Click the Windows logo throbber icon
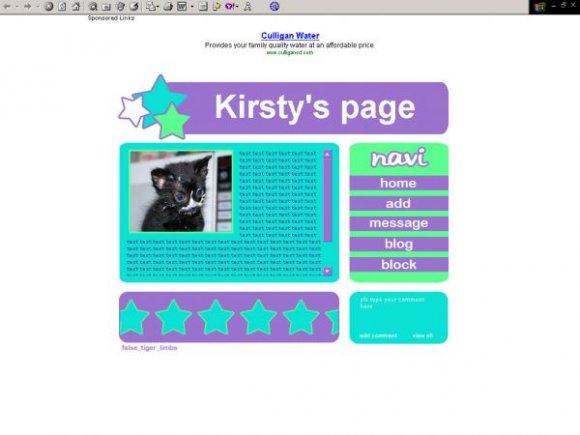This screenshot has height=435, width=580. (540, 7)
